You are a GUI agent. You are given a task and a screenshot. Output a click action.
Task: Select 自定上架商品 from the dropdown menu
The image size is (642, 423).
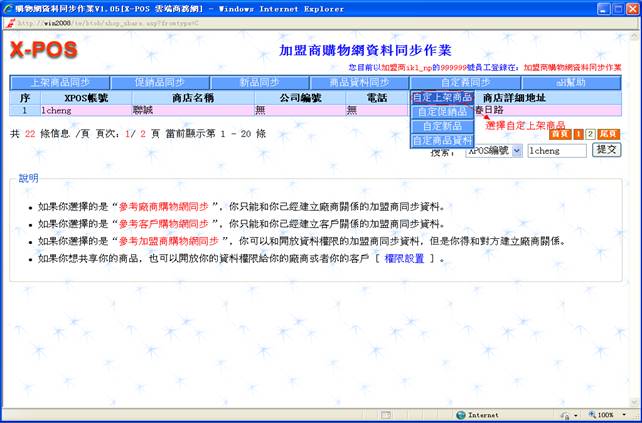click(x=441, y=97)
